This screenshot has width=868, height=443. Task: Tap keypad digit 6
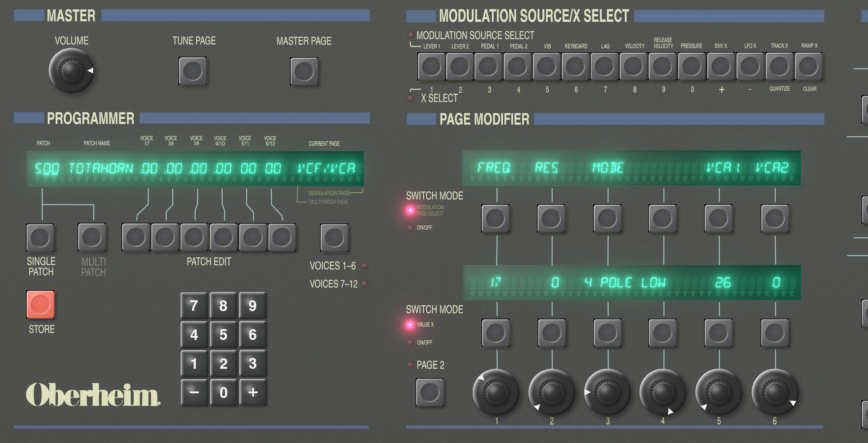253,335
